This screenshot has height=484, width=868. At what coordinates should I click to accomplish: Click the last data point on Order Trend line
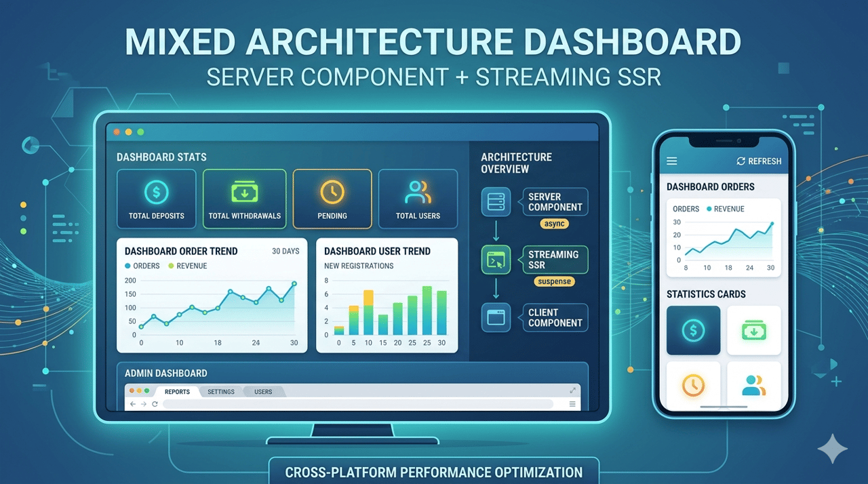coord(294,283)
